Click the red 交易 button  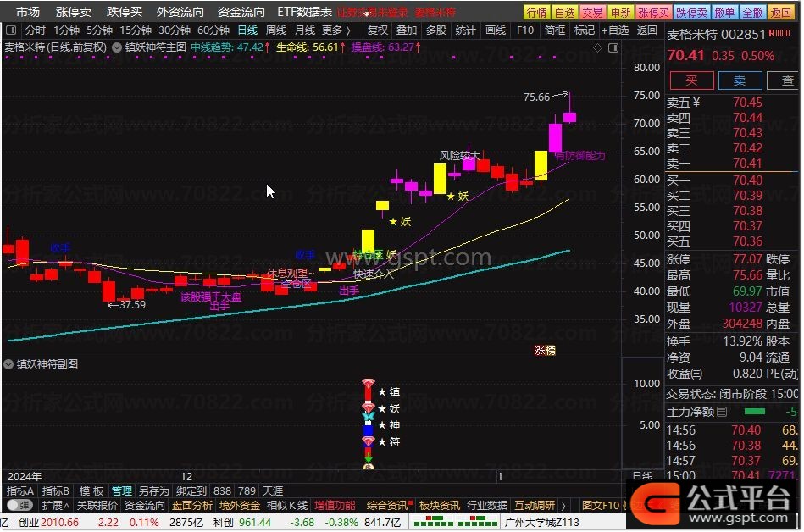coord(592,13)
